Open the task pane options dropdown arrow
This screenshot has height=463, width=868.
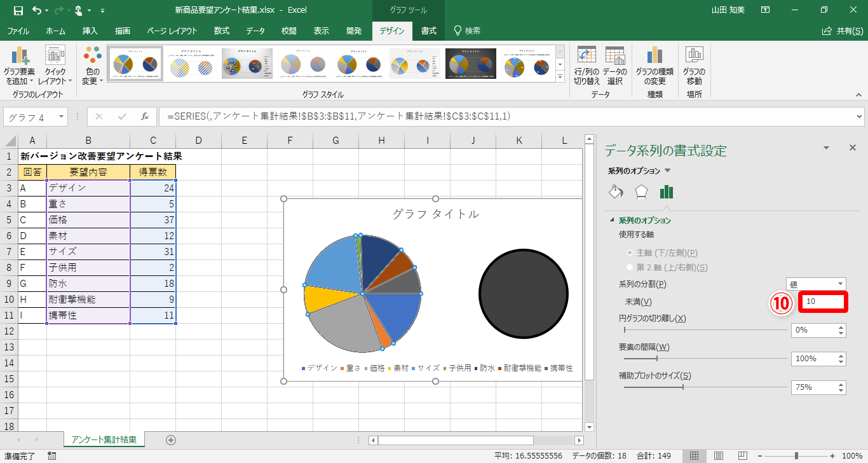pyautogui.click(x=826, y=148)
